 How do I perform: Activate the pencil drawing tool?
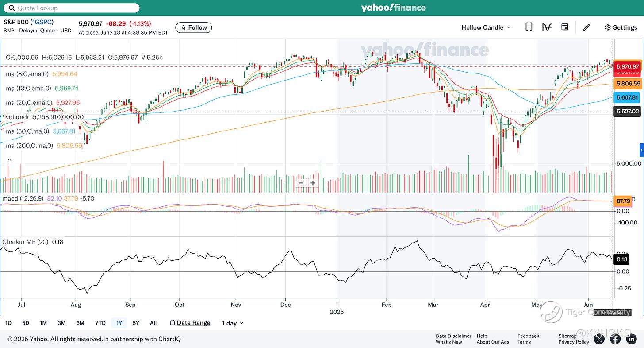click(586, 27)
